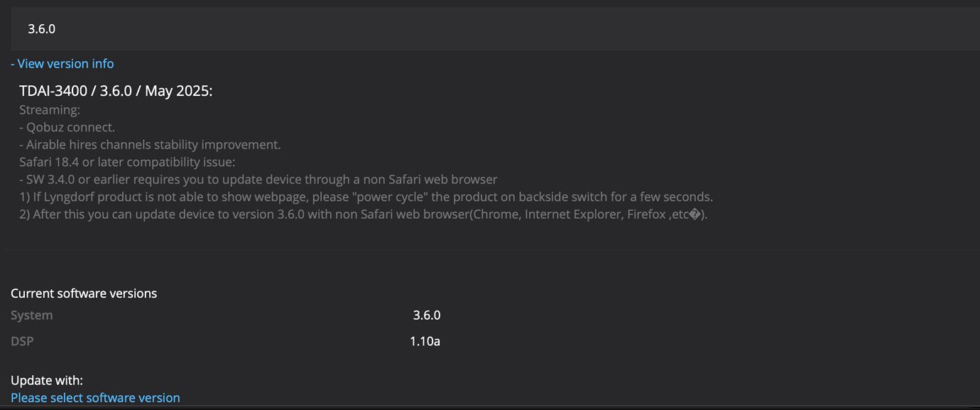Click the "Update with:" label
The image size is (980, 410).
pyautogui.click(x=47, y=381)
